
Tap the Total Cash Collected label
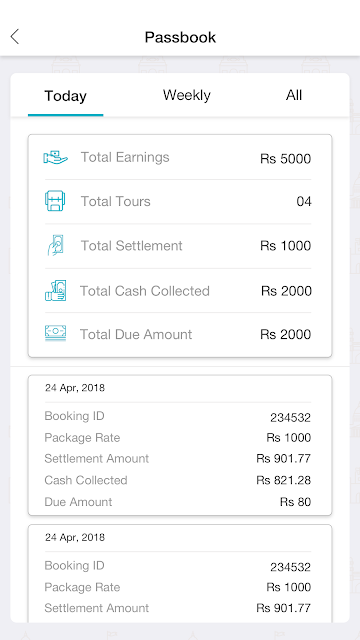[144, 291]
